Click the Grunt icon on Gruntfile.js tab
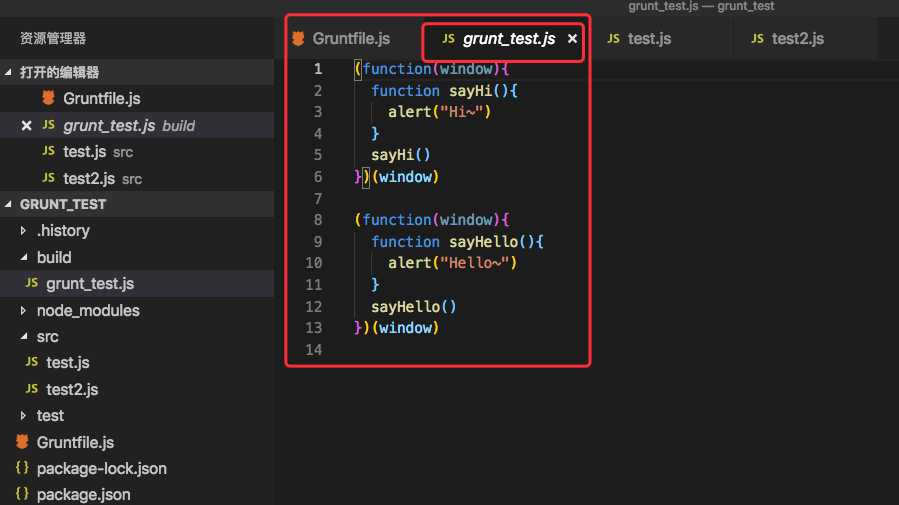The image size is (899, 505). click(298, 38)
